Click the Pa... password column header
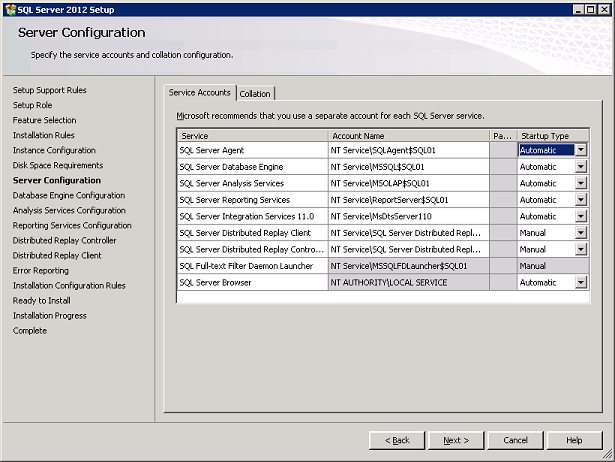Image resolution: width=615 pixels, height=462 pixels. pos(503,136)
